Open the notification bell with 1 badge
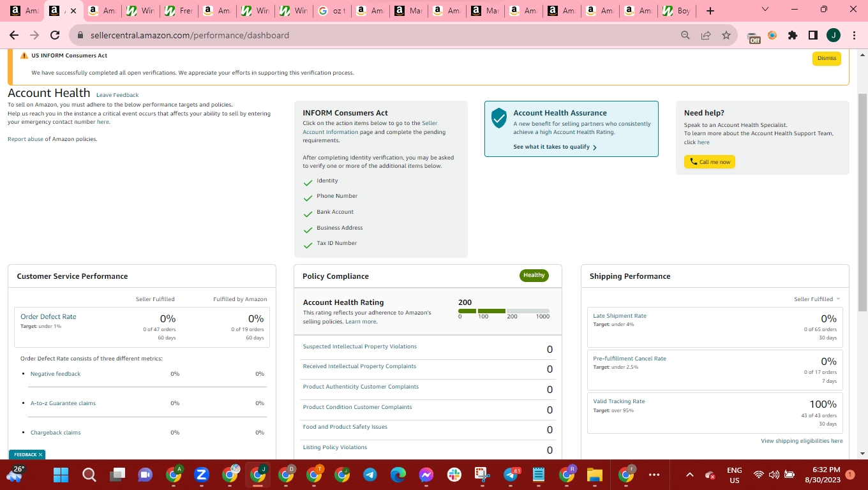This screenshot has height=490, width=868. pyautogui.click(x=849, y=475)
